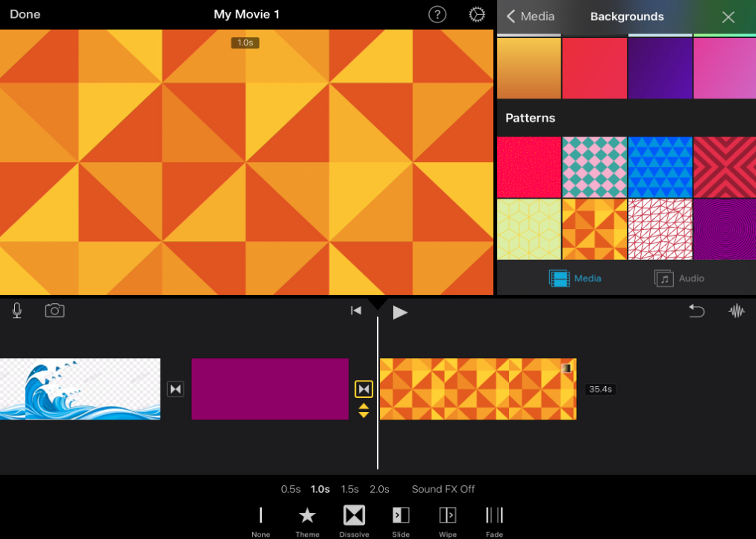Apply the Wipe transition
This screenshot has height=539, width=756.
click(447, 517)
